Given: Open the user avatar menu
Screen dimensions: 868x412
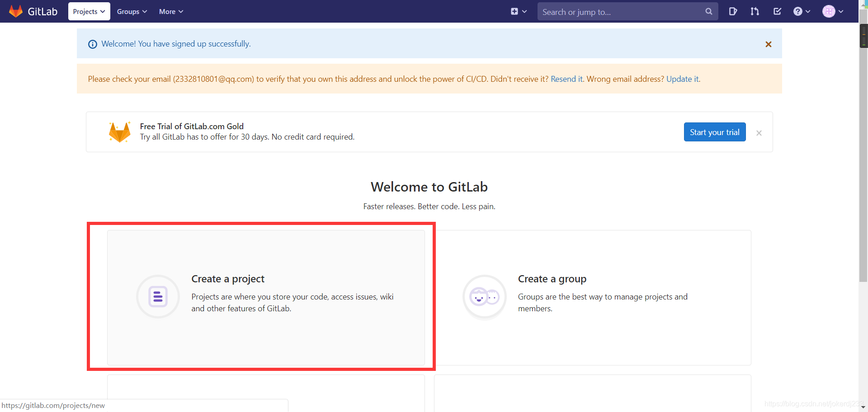Looking at the screenshot, I should tap(833, 11).
